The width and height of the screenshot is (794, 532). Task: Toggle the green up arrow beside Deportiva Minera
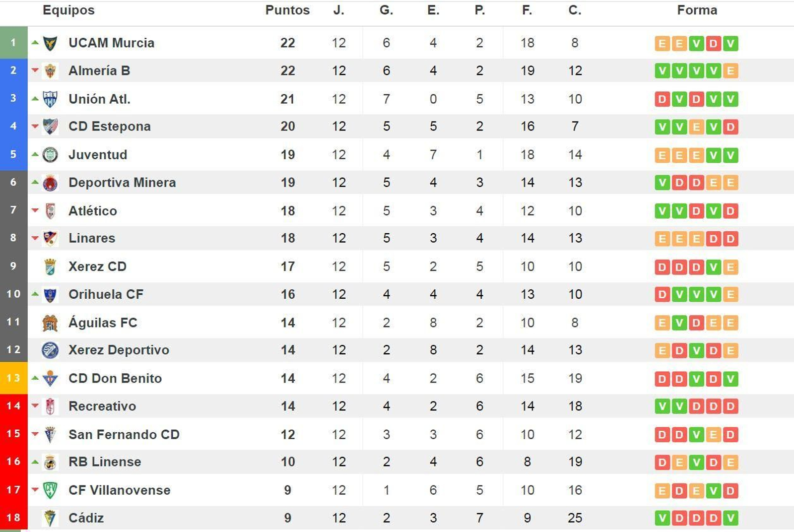pos(35,183)
